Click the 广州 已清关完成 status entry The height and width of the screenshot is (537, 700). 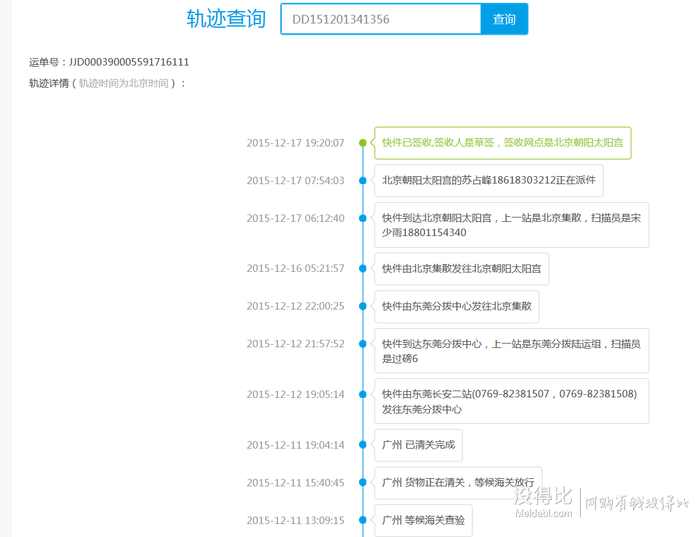tap(418, 445)
